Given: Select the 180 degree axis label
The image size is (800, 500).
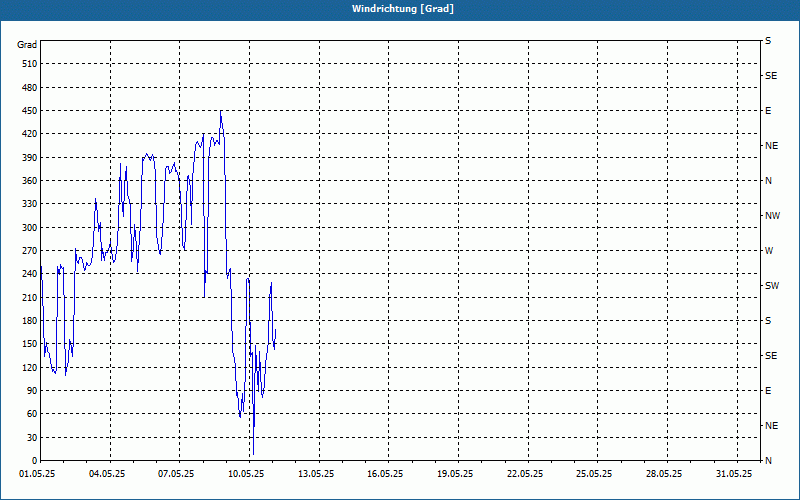Looking at the screenshot, I should pyautogui.click(x=29, y=321).
